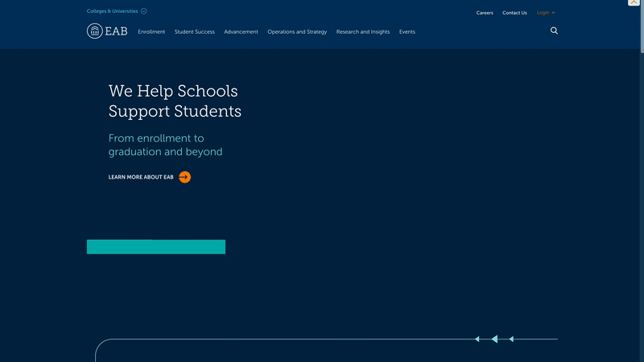The height and width of the screenshot is (362, 644).
Task: Open Operations and Strategy menu
Action: tap(297, 31)
